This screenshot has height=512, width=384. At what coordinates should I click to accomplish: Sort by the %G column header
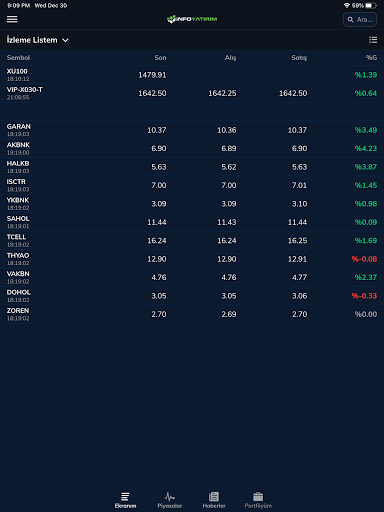coord(371,58)
